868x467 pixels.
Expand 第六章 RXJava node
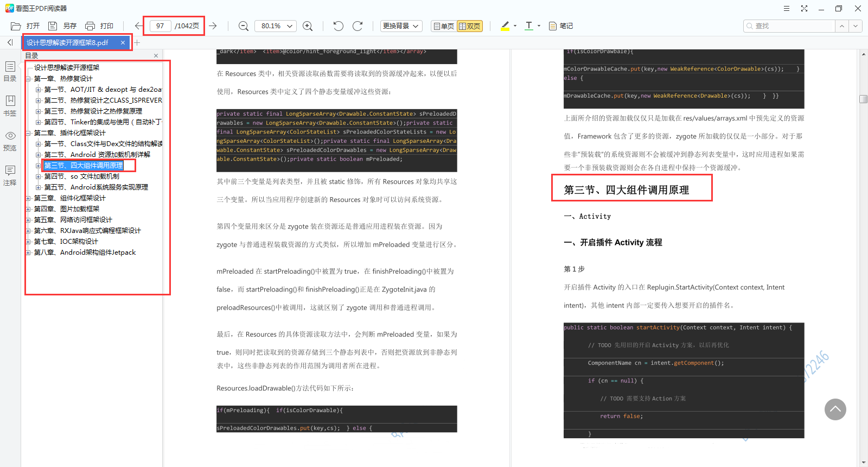28,231
